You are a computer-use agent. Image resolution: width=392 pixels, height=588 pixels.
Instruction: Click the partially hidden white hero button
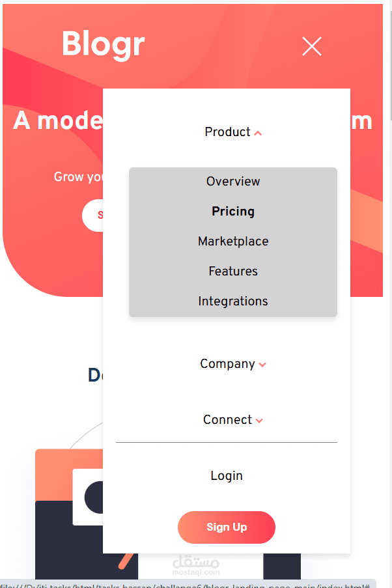[x=92, y=216]
